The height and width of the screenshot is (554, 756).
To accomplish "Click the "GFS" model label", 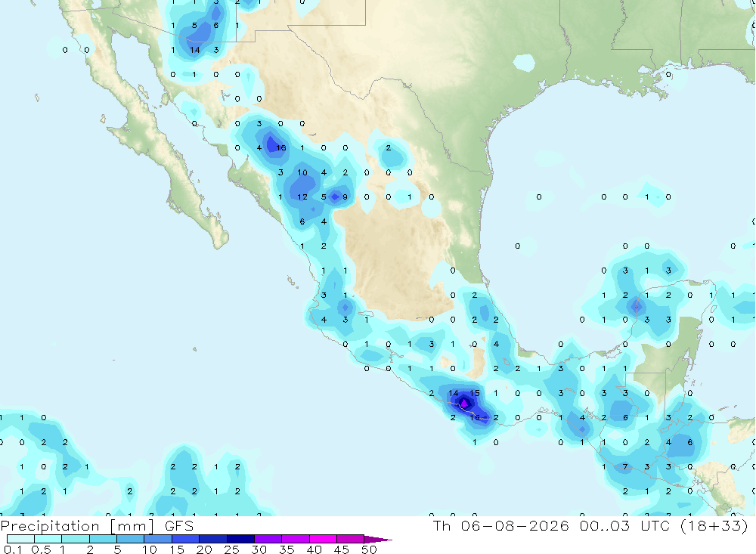I will [x=179, y=526].
